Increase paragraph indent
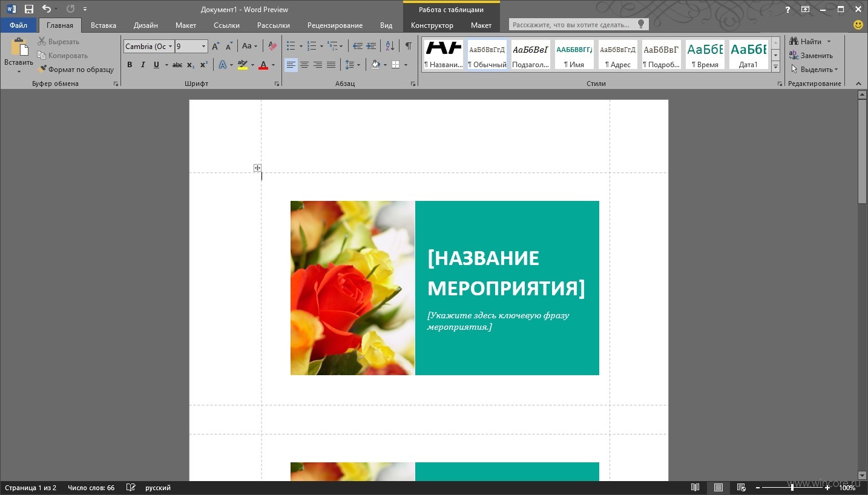Image resolution: width=868 pixels, height=495 pixels. (371, 46)
